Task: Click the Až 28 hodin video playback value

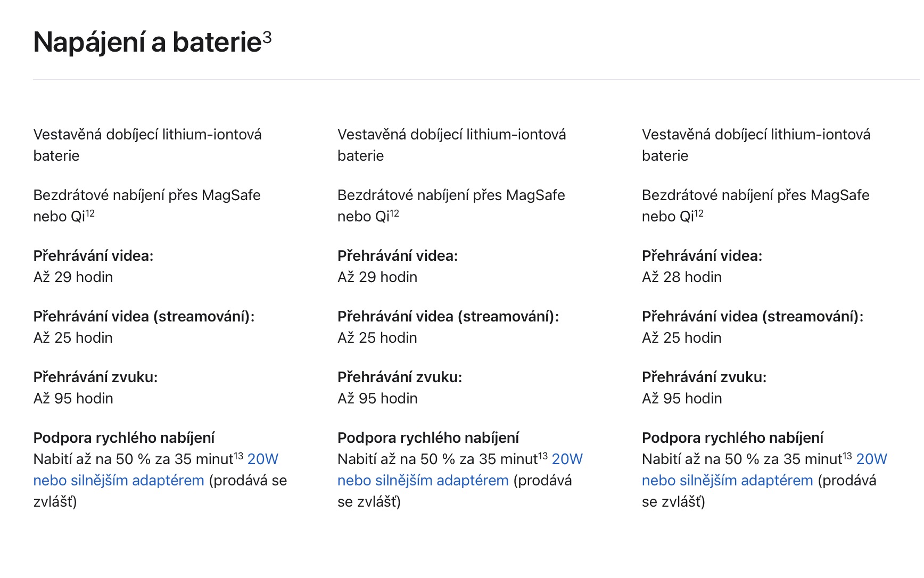Action: [x=681, y=277]
